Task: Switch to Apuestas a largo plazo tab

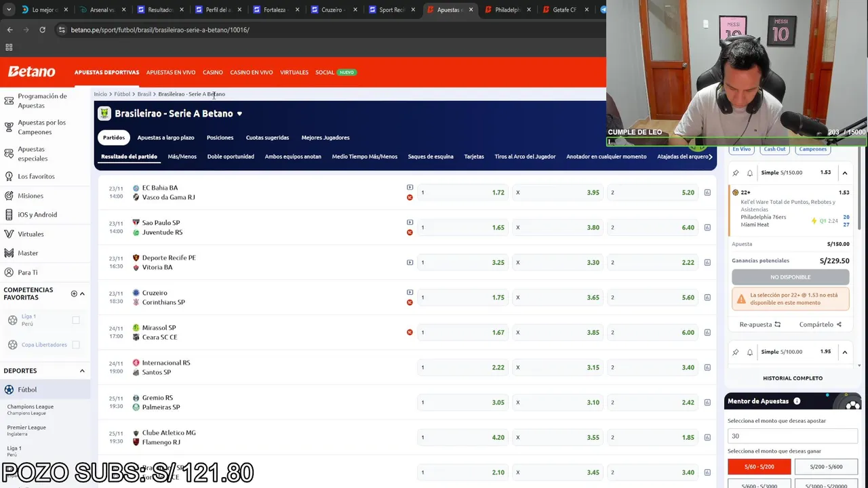Action: (x=166, y=138)
